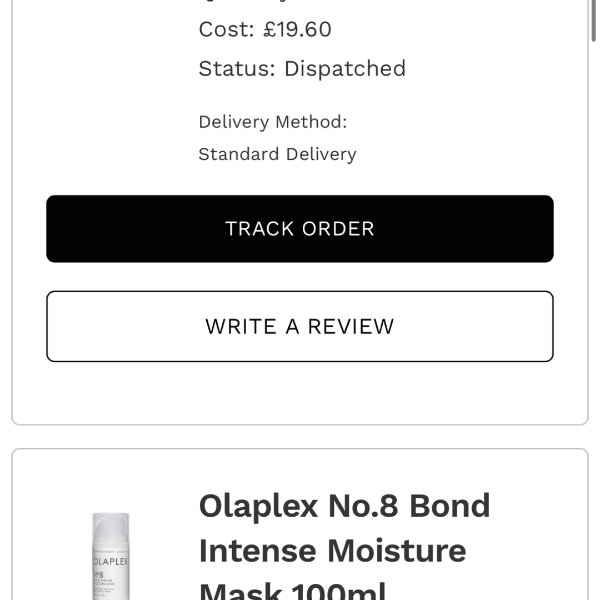Tap the Write a Review button

pyautogui.click(x=300, y=326)
